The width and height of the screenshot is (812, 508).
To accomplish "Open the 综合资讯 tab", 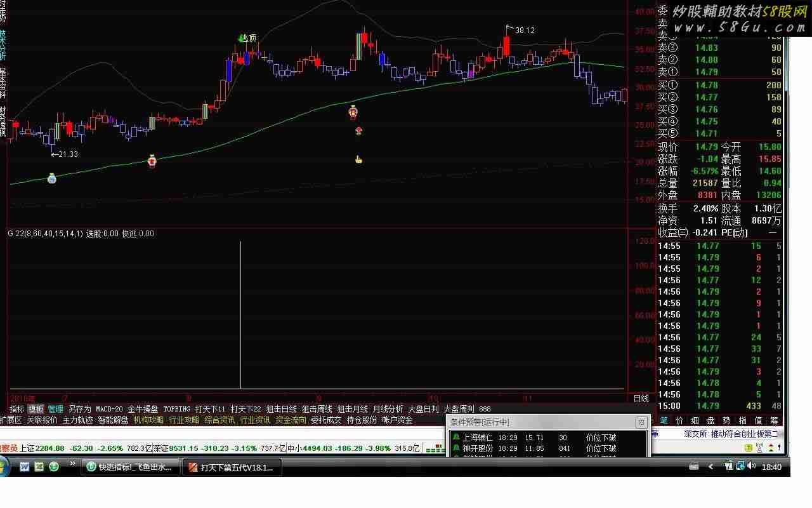I will [219, 420].
